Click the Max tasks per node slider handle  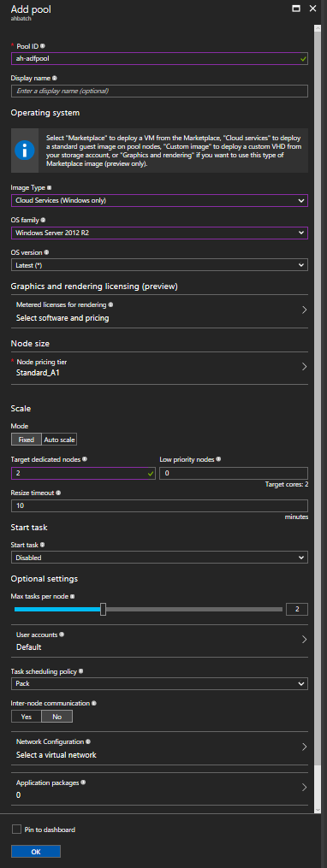pos(103,609)
